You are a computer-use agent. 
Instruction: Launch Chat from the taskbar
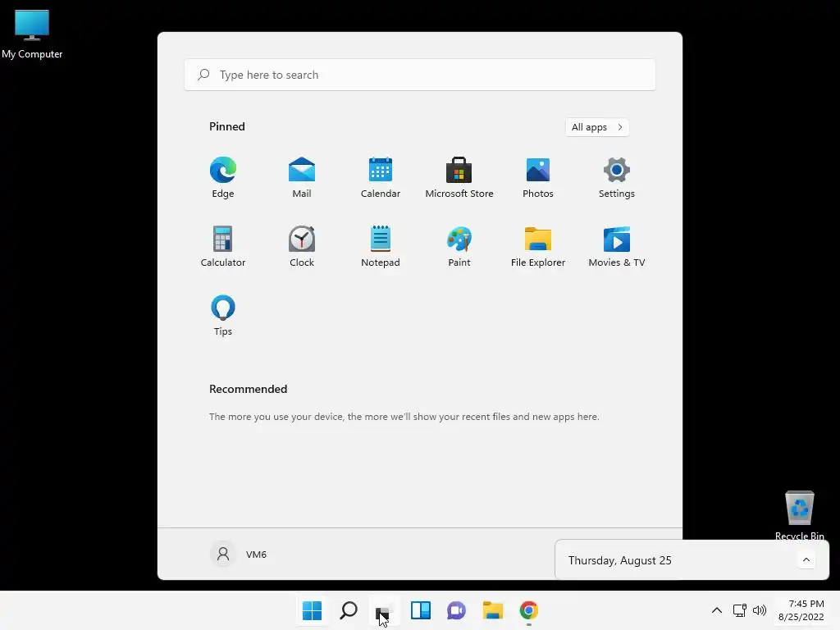click(456, 610)
